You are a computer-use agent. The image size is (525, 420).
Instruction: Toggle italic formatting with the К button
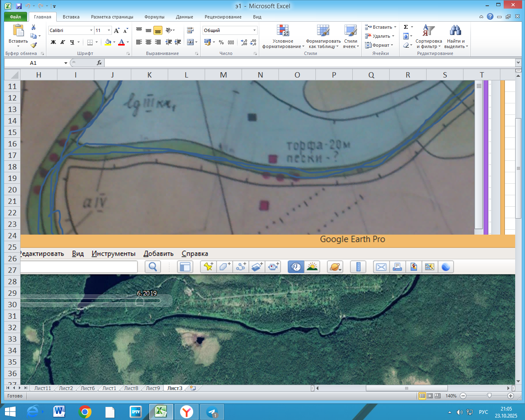point(63,42)
